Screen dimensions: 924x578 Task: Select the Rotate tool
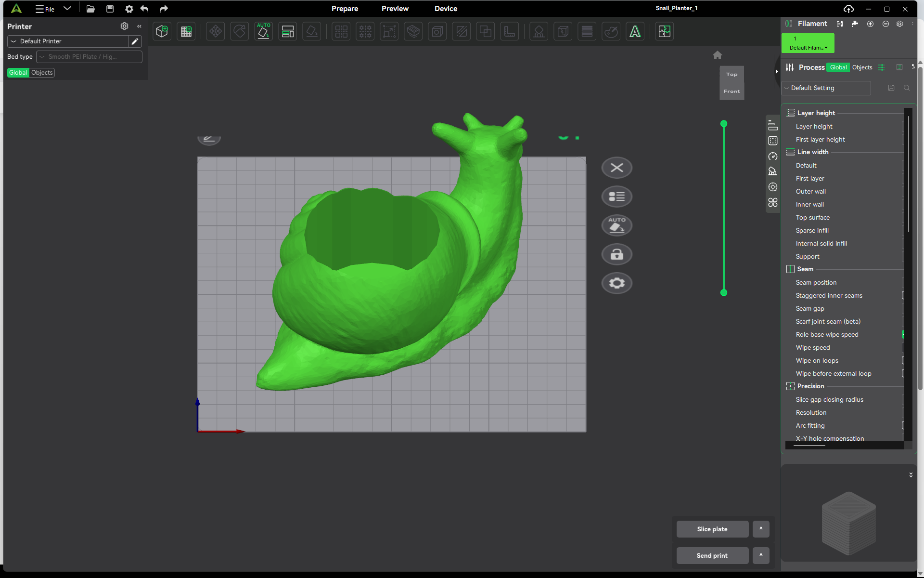coord(239,31)
